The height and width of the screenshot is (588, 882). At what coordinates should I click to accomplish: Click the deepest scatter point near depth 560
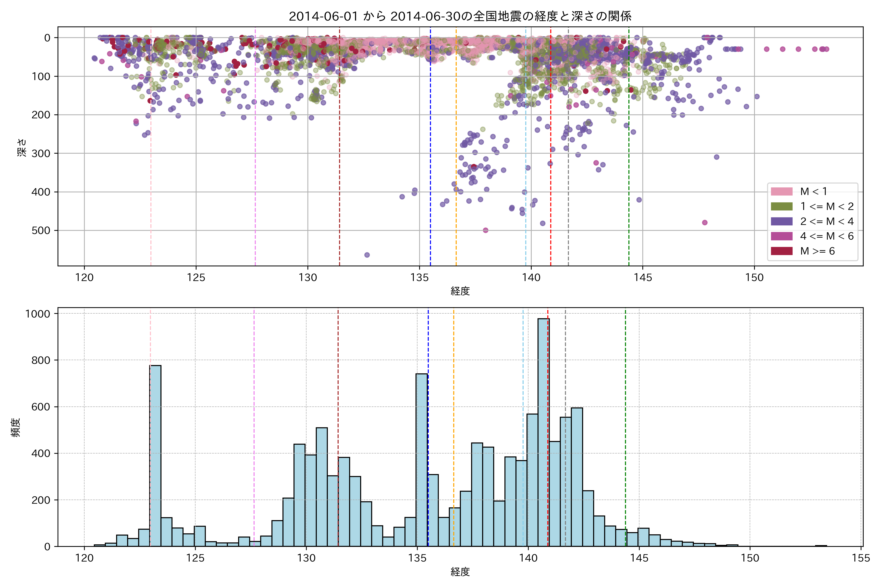tap(367, 255)
